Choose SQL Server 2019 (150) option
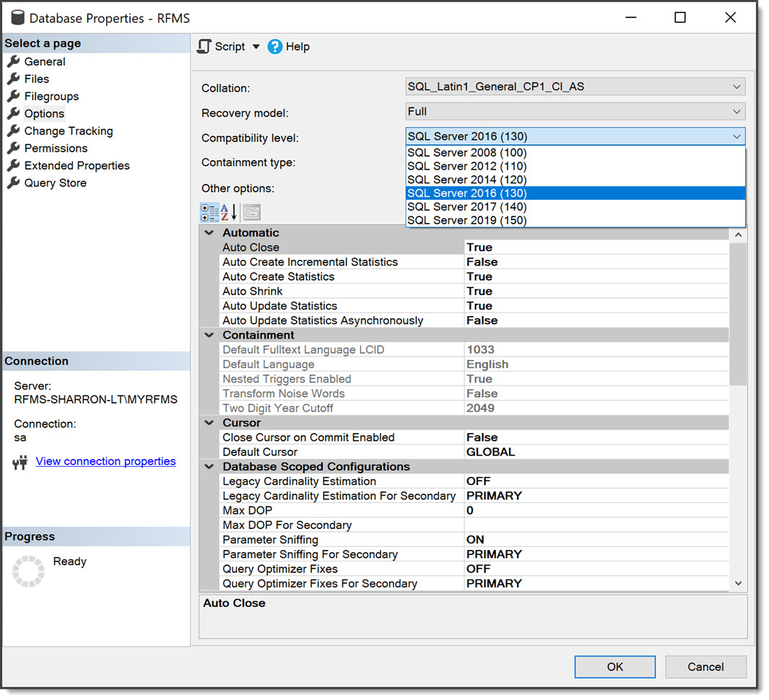 [575, 221]
